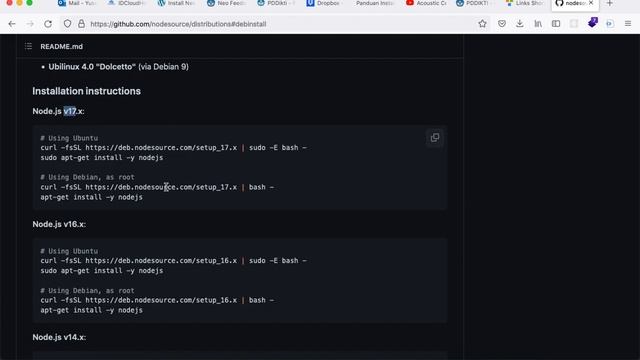View site security padlock info
The height and width of the screenshot is (360, 640).
pos(82,24)
